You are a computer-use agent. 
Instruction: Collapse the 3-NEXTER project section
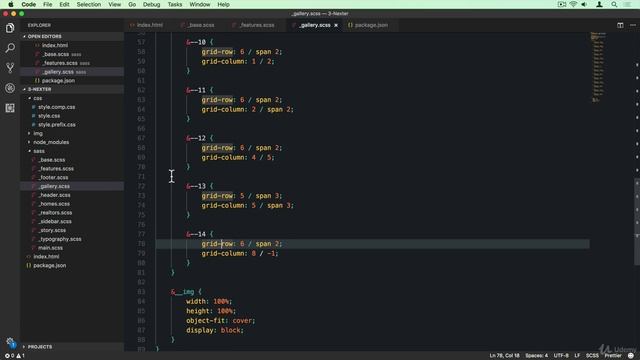[x=39, y=89]
